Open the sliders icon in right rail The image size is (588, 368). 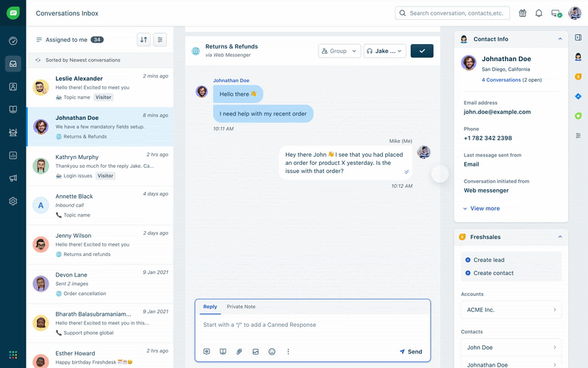point(578,135)
